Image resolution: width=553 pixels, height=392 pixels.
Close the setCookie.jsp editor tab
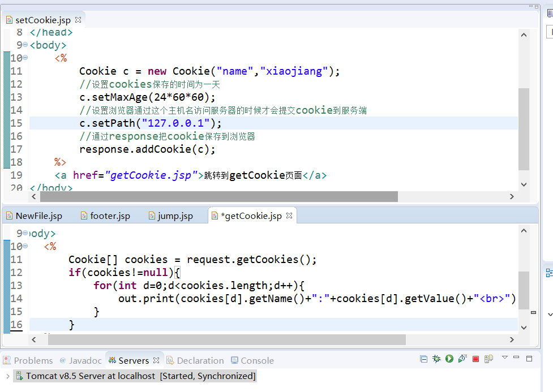(x=78, y=20)
